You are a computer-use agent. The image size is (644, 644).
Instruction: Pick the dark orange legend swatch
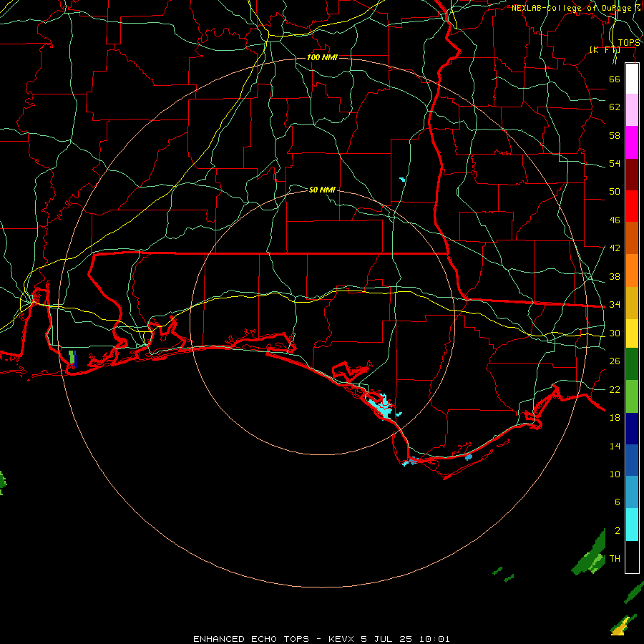632,238
